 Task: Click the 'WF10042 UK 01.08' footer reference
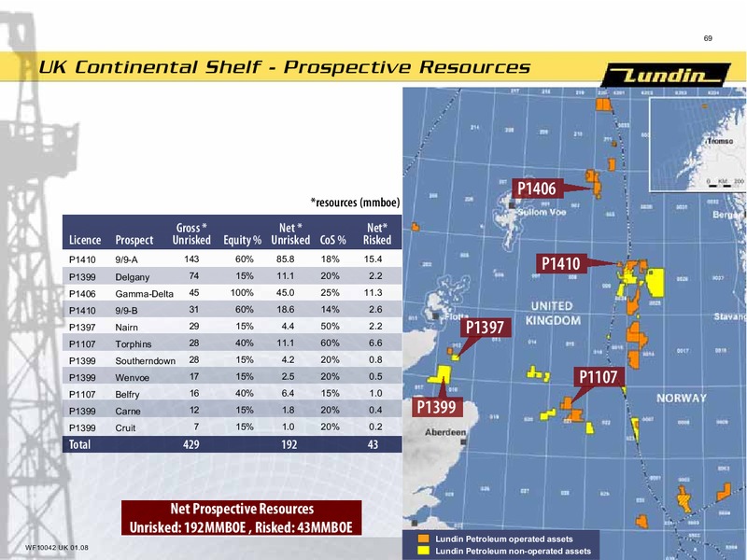pyautogui.click(x=57, y=548)
